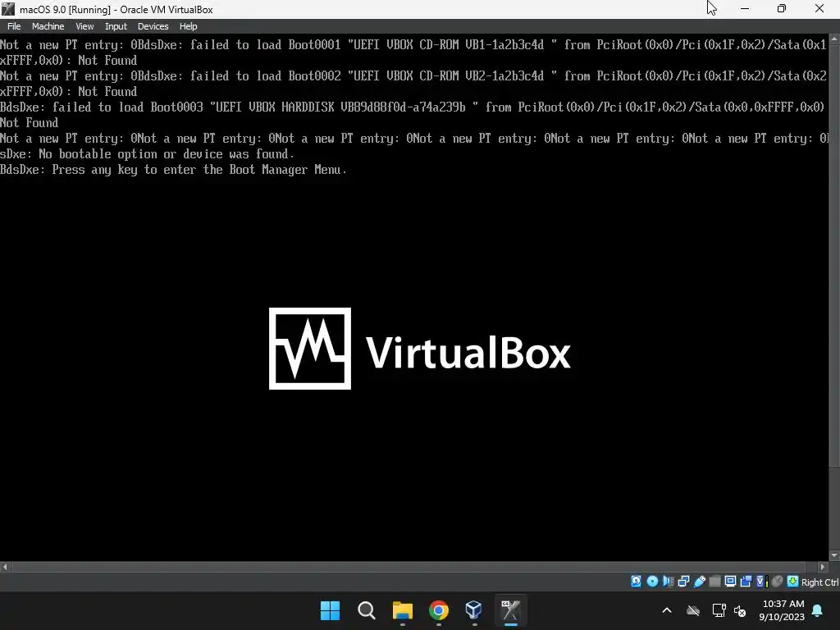This screenshot has width=840, height=630.
Task: Expand the hidden system tray icons chevron
Action: click(x=667, y=610)
